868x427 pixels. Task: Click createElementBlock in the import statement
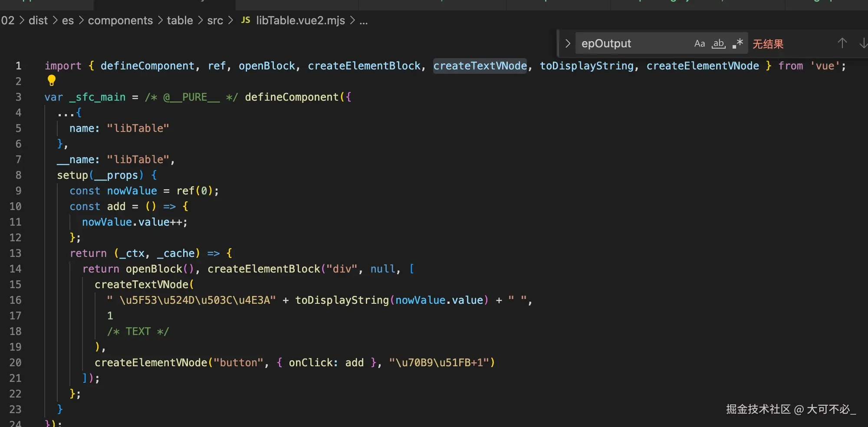[364, 66]
